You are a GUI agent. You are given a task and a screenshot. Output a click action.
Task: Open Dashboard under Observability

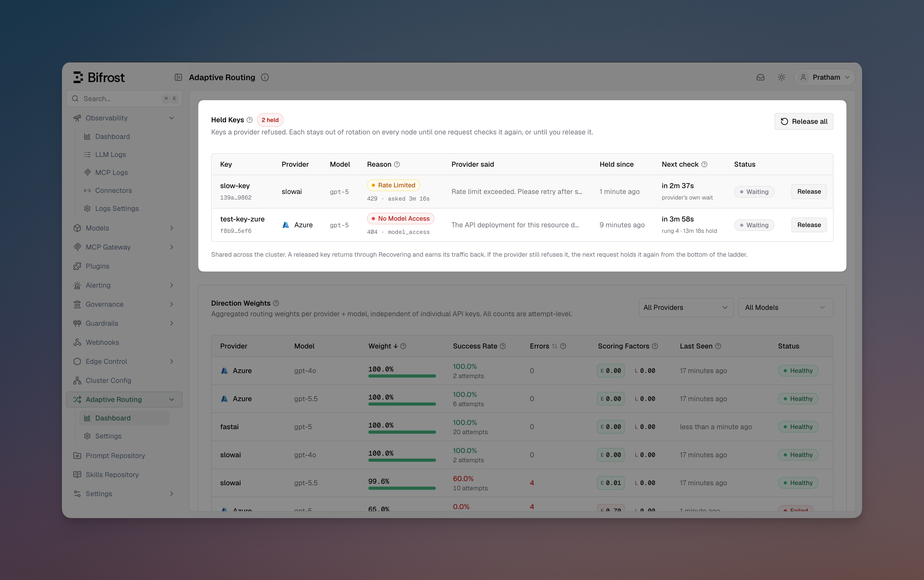click(x=112, y=137)
